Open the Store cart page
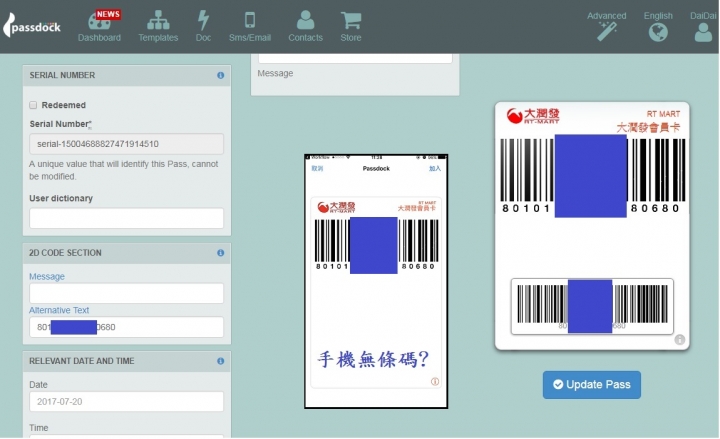This screenshot has height=439, width=720. pos(351,26)
